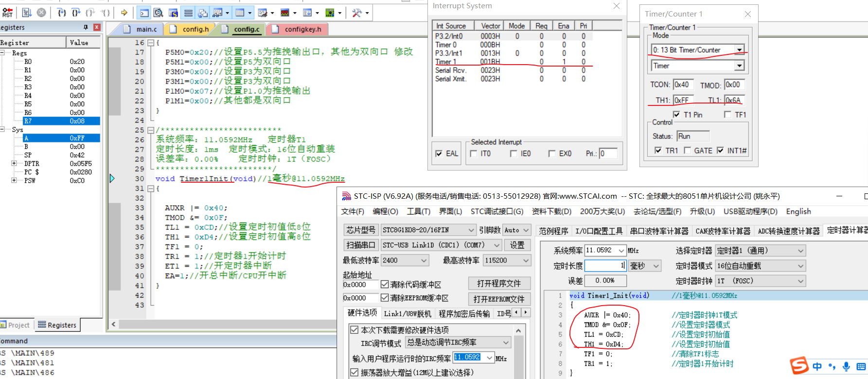Close the Registers panel with red X
The height and width of the screenshot is (379, 868).
tap(97, 27)
